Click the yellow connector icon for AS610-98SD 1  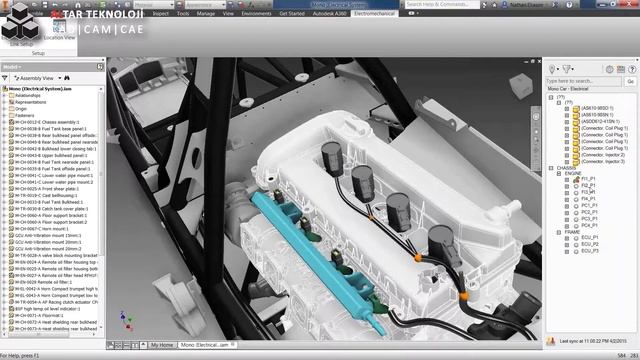(576, 109)
